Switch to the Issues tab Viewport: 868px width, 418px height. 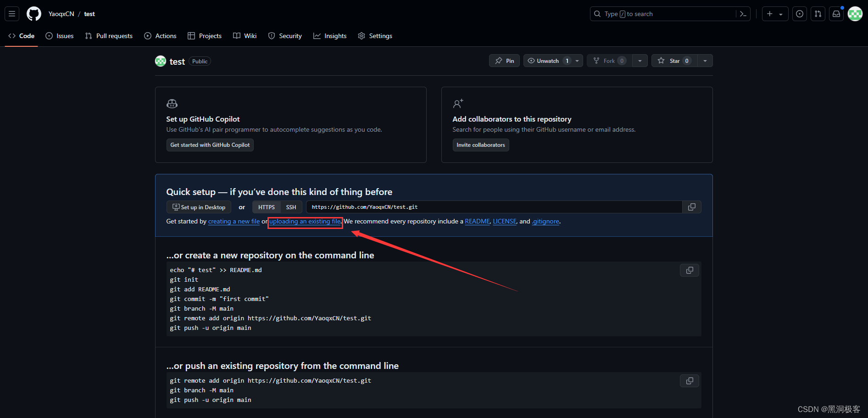click(60, 36)
